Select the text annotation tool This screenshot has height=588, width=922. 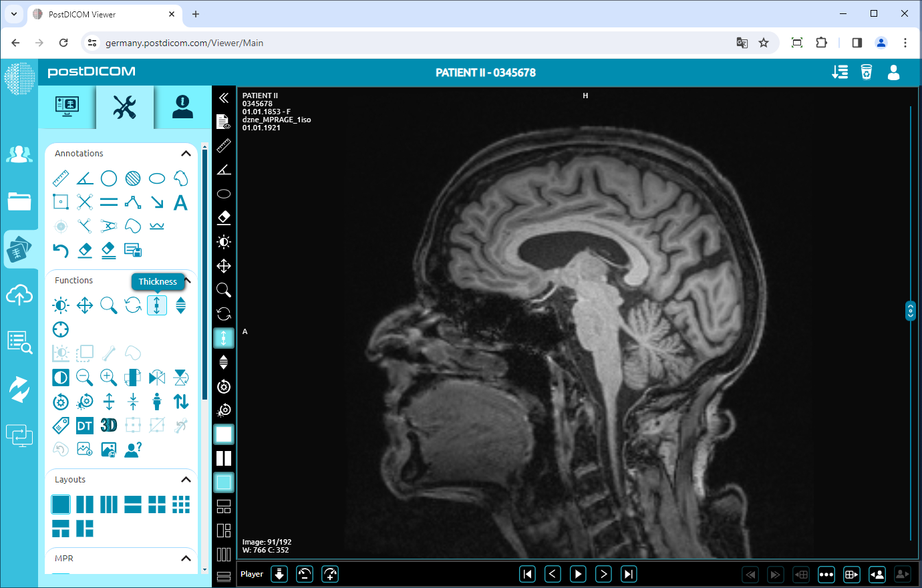pos(180,202)
